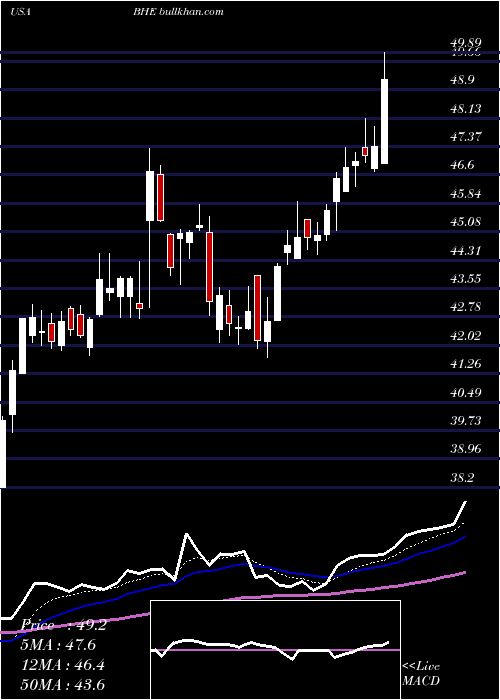Click the 38.96 price axis label

coord(466,449)
